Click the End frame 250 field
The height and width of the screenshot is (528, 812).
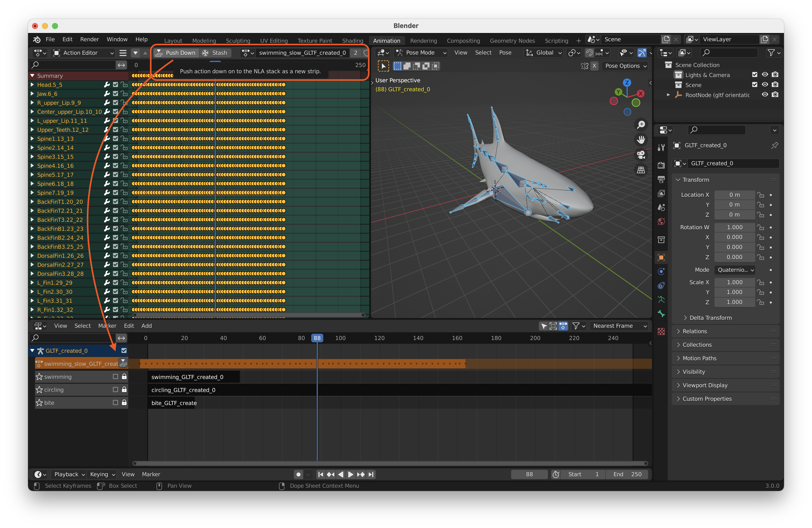coord(627,474)
